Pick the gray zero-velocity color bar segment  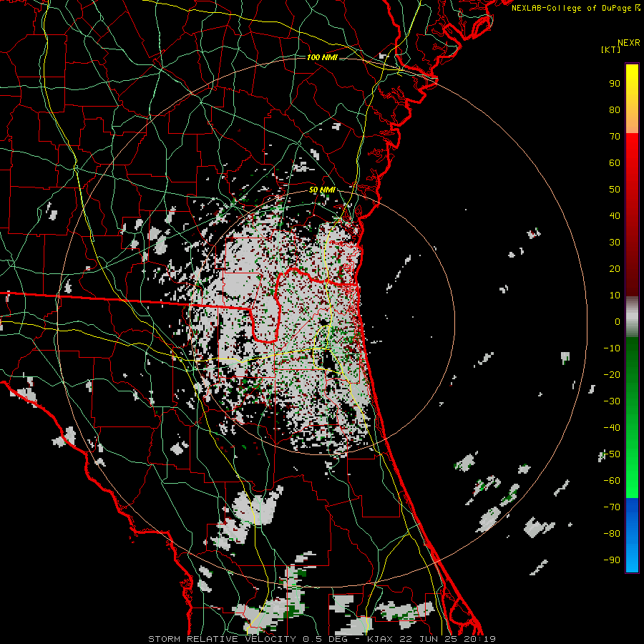pyautogui.click(x=632, y=317)
